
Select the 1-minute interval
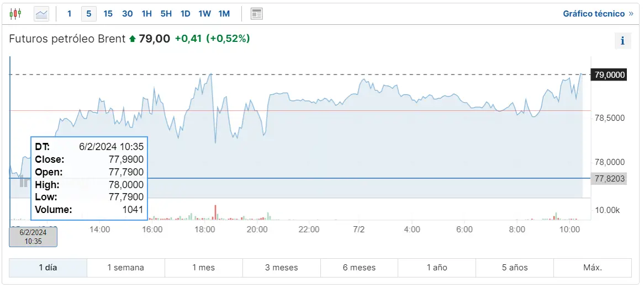(x=69, y=13)
